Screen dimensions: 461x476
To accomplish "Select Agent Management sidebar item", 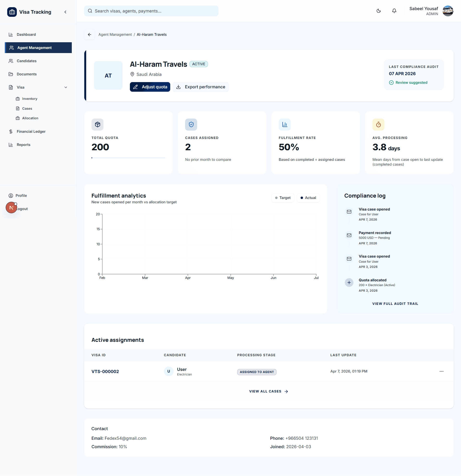I will tap(38, 48).
